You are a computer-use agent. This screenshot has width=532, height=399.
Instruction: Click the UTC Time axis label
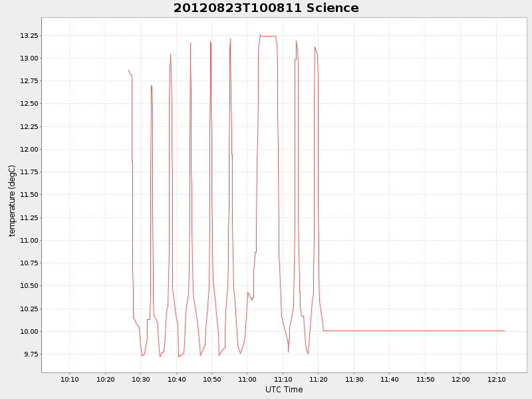(284, 390)
